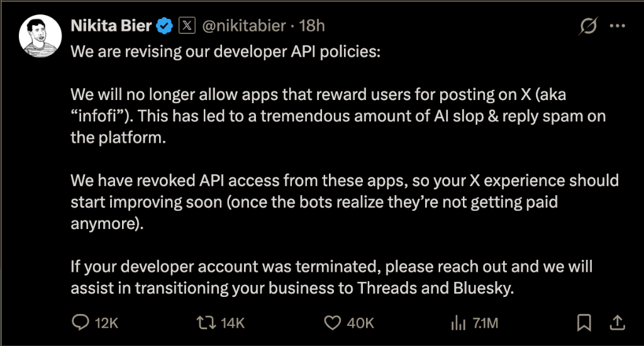The height and width of the screenshot is (346, 644).
Task: Click the Grok icon on the post
Action: click(x=589, y=26)
